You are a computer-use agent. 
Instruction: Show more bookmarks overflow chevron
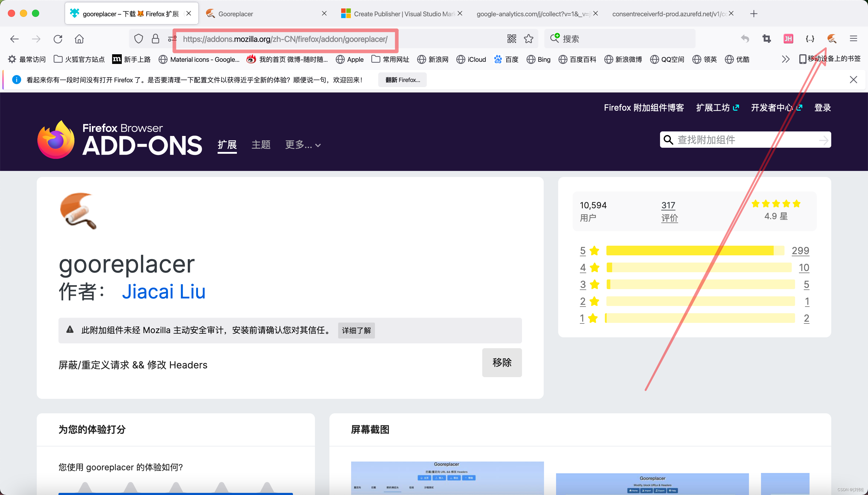pos(785,59)
